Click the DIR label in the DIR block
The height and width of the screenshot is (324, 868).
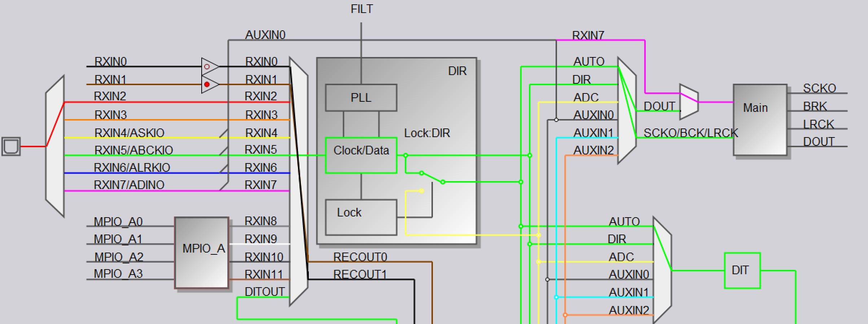(457, 71)
